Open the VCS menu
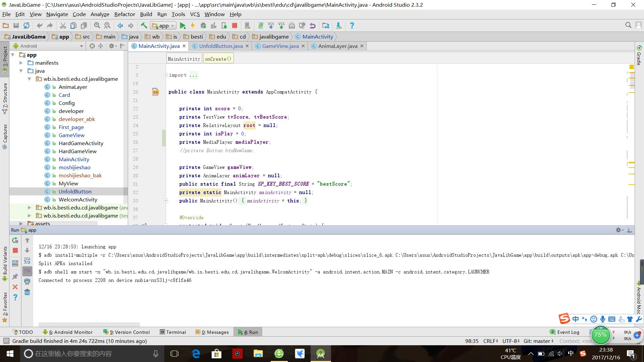 tap(195, 14)
